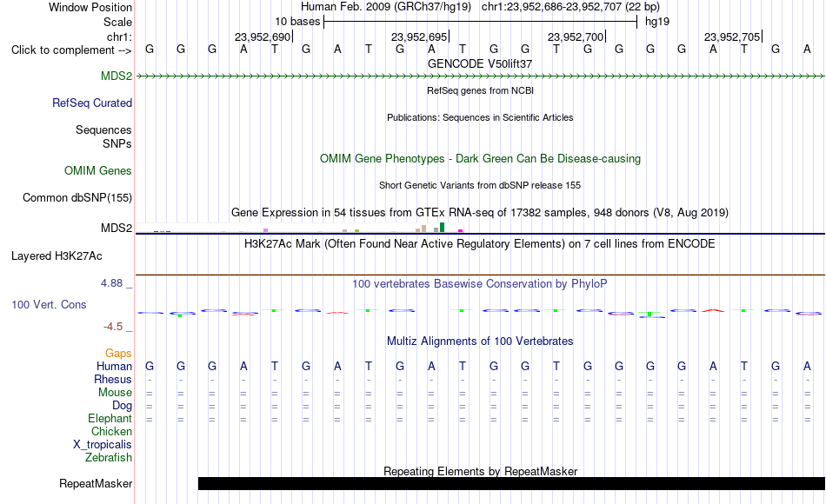Click the 'Human Feb. 2009 (GRCh37/hg19)' text
Viewport: 826px width, 504px height.
pos(386,7)
